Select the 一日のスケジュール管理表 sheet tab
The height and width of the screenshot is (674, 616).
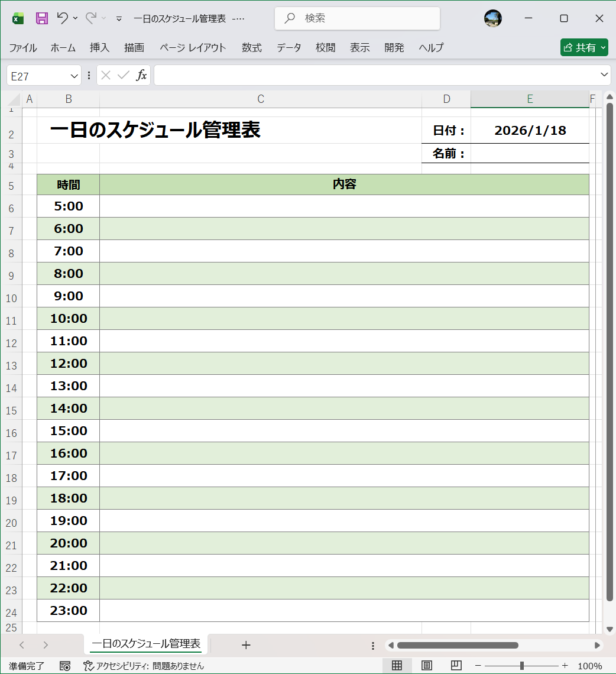tap(145, 645)
